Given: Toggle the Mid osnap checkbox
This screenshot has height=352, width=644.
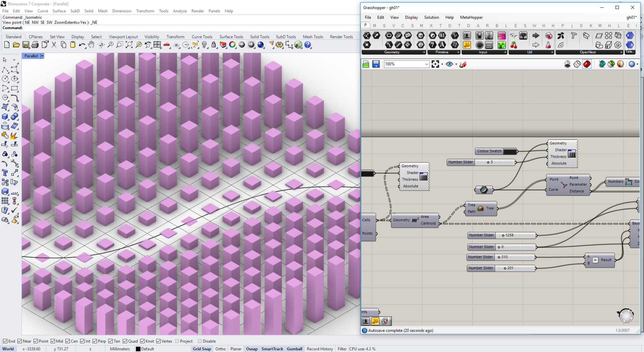Looking at the screenshot, I should pyautogui.click(x=53, y=341).
